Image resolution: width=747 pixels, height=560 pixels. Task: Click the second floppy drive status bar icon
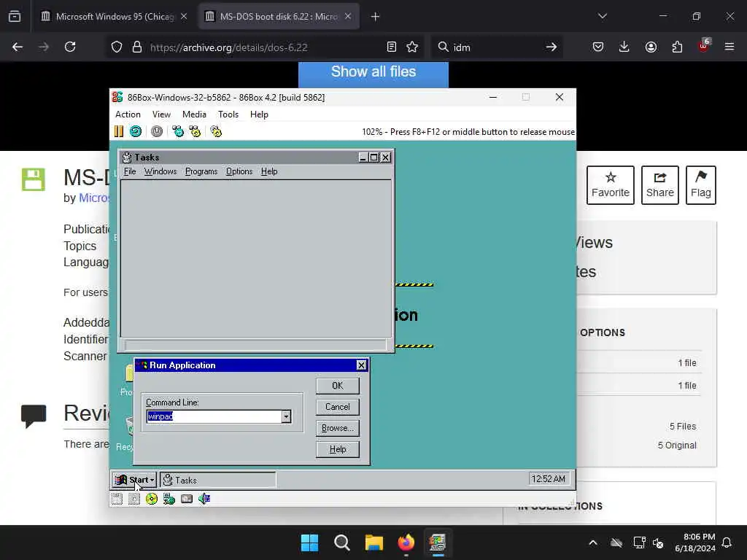[x=134, y=499]
